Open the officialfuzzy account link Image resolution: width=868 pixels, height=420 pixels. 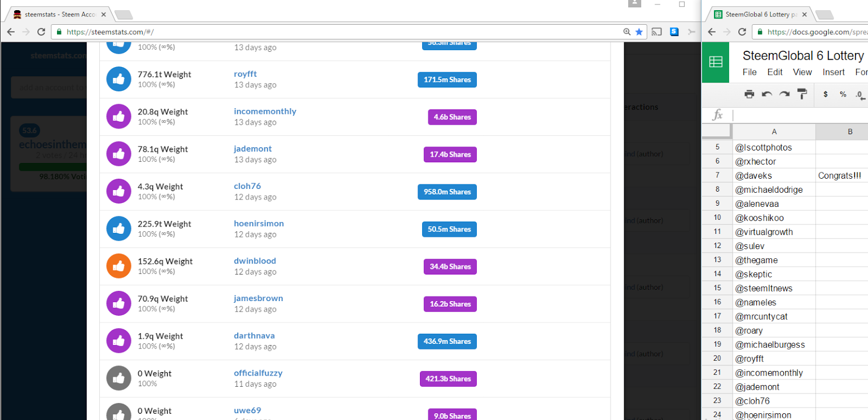[258, 373]
